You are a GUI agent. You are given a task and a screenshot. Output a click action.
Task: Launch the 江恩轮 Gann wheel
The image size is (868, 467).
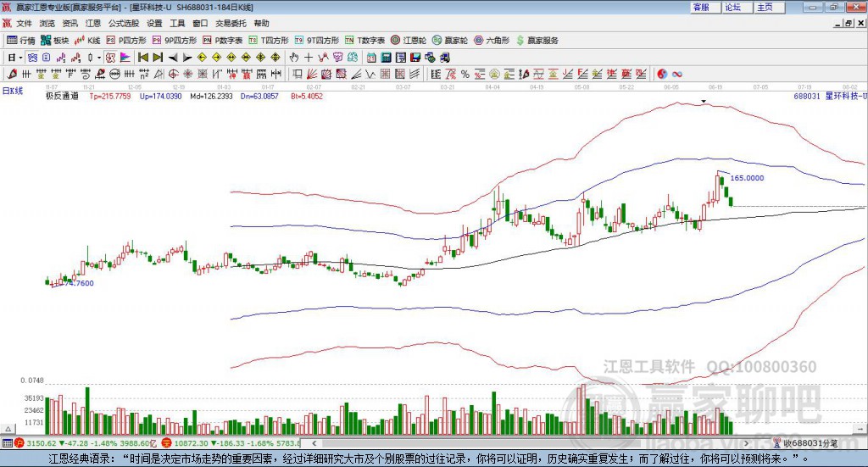tap(409, 41)
